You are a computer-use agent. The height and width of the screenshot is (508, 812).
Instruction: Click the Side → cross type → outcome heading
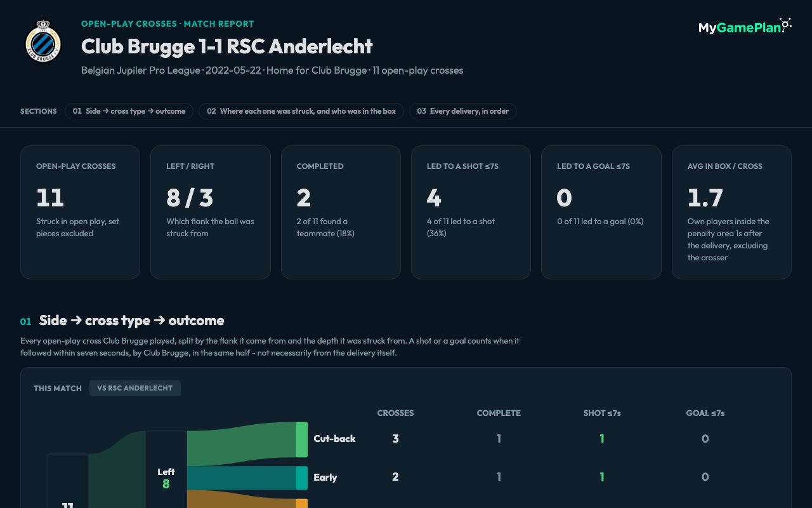(131, 321)
